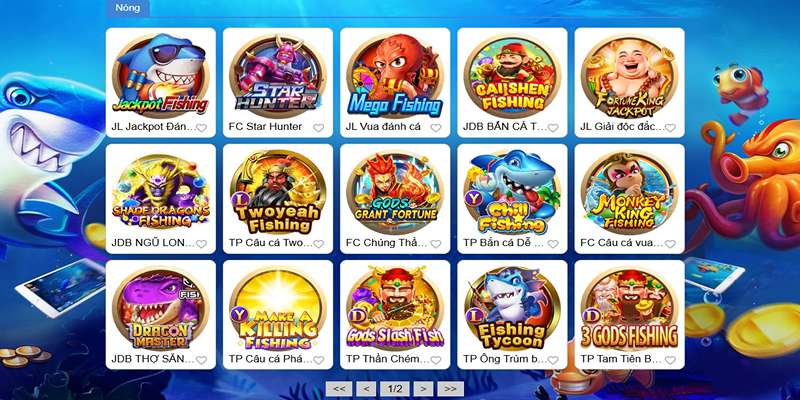Launch Shade Dragons Fishing icon
Image resolution: width=800 pixels, height=400 pixels.
[161, 191]
